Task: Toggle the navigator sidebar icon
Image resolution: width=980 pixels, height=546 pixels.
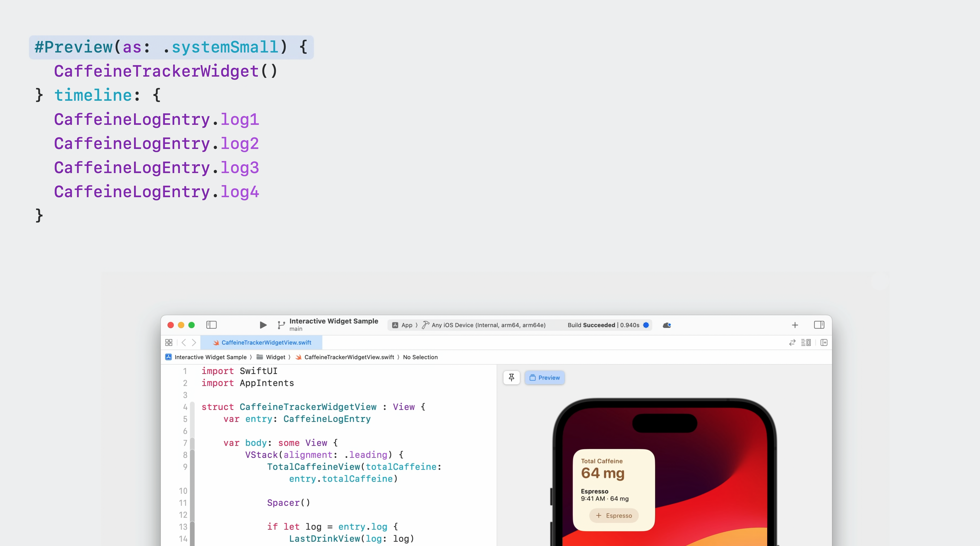Action: pyautogui.click(x=211, y=325)
